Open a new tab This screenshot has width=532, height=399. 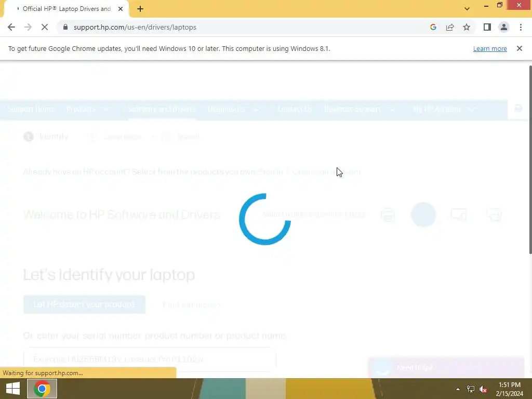coord(140,9)
